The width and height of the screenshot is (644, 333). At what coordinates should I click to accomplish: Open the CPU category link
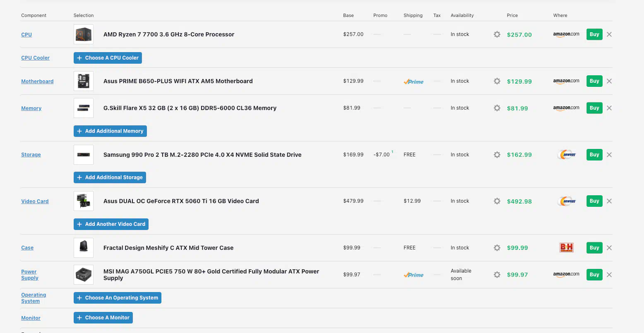pos(26,35)
